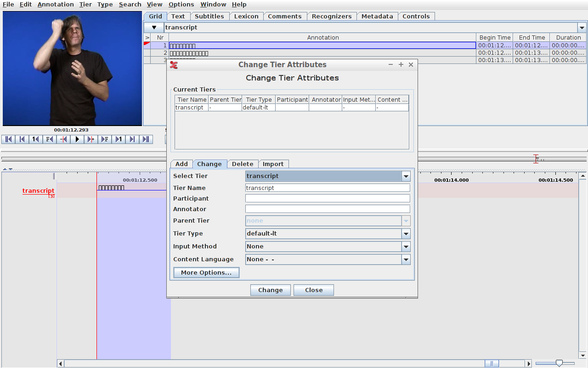Select the transcript row in Current Tiers
The width and height of the screenshot is (588, 368).
pyautogui.click(x=292, y=108)
